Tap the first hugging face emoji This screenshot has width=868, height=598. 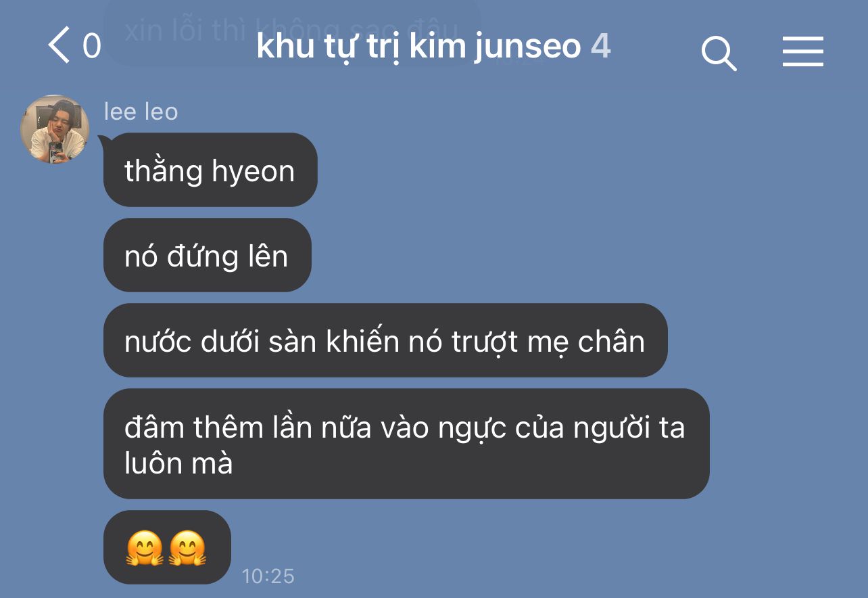tap(145, 547)
